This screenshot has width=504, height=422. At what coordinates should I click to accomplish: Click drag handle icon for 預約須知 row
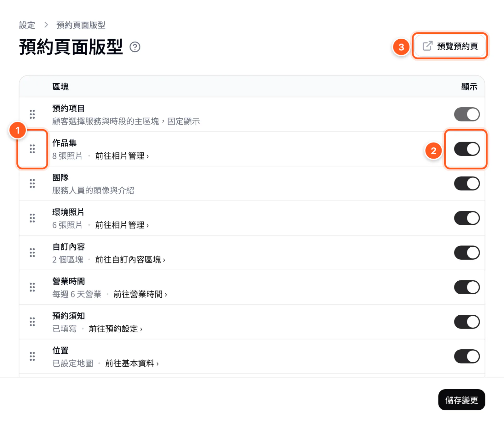point(32,322)
